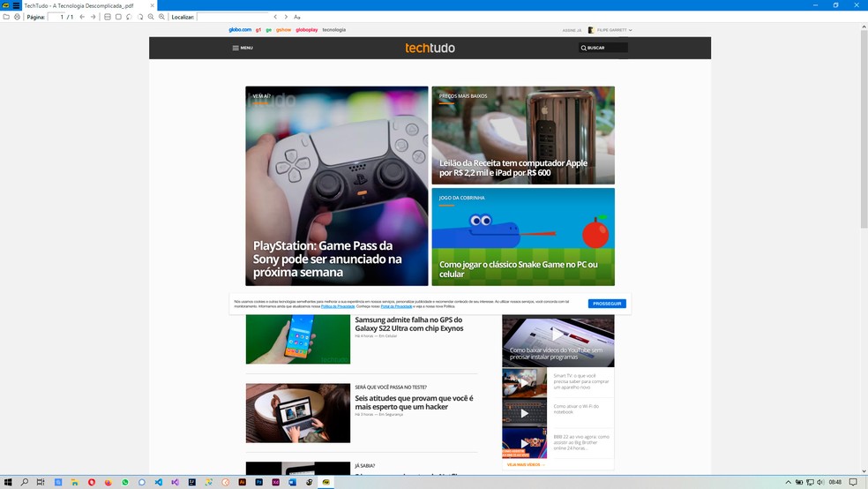Close the TechTudo PDF tab

[153, 5]
